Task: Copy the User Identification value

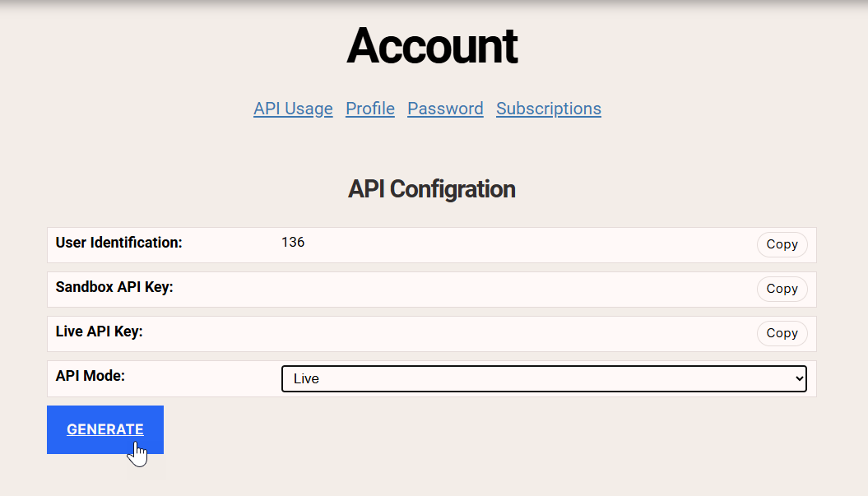Action: pos(782,244)
